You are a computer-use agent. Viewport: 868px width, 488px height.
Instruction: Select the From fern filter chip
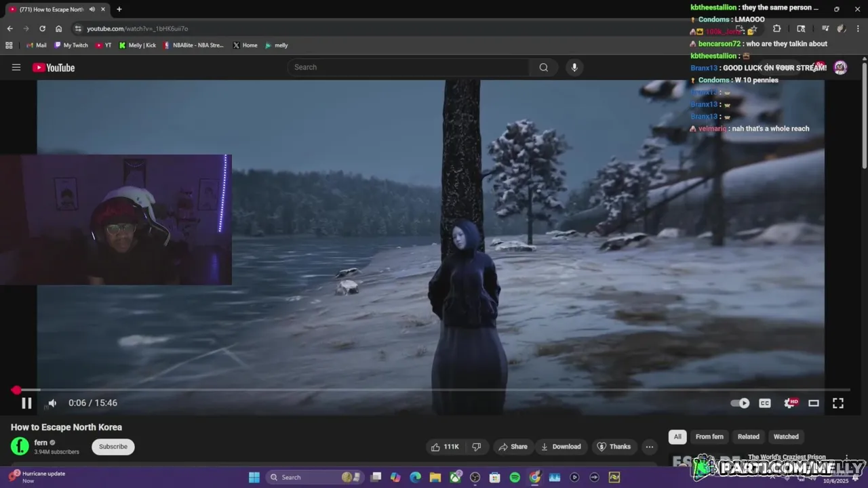coord(709,436)
